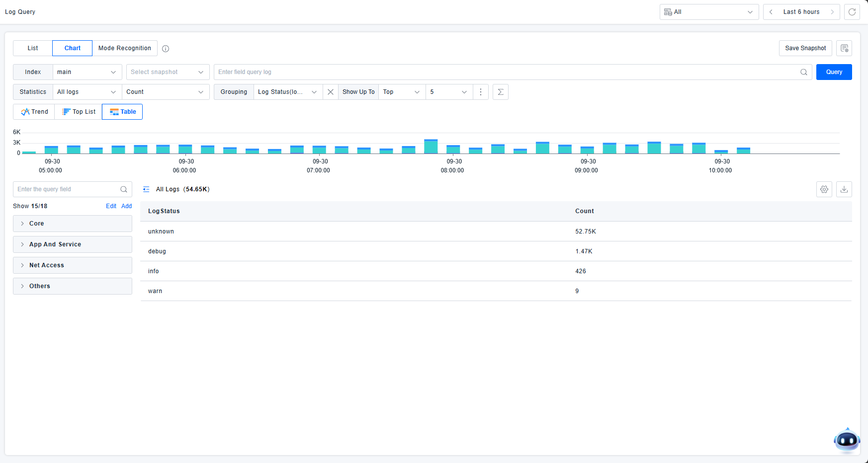Click the refresh icon at top right
Screen dimensions: 868x463
point(852,12)
